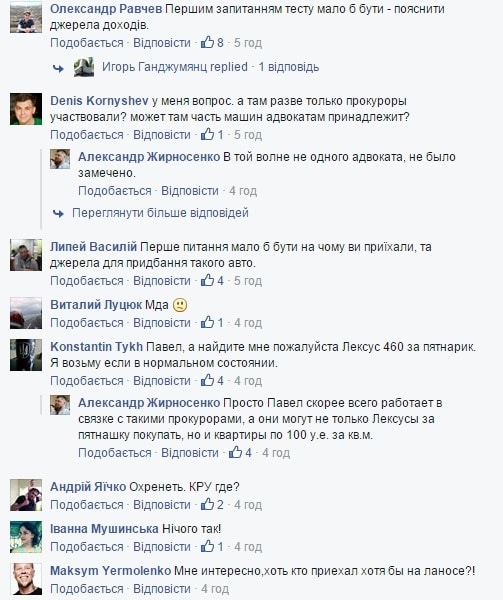Expand Игорь Ганджумянц's 1 відповідь reply thread
The image size is (503, 600).
pos(288,67)
